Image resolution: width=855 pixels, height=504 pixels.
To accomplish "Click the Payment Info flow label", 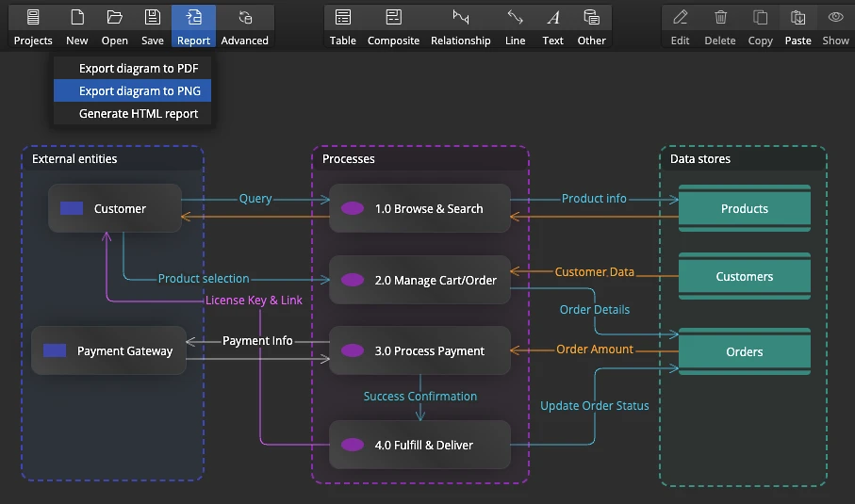I will 257,340.
